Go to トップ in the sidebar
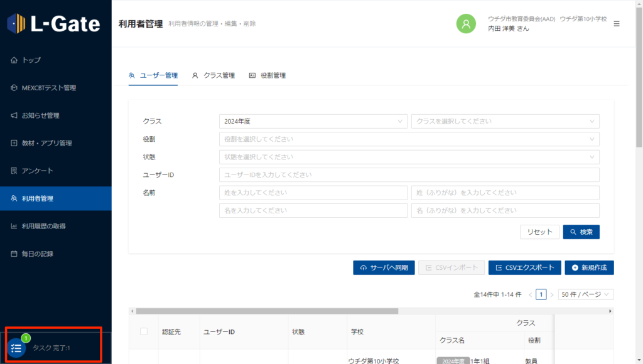Screen dimensions: 643x364 click(31, 60)
